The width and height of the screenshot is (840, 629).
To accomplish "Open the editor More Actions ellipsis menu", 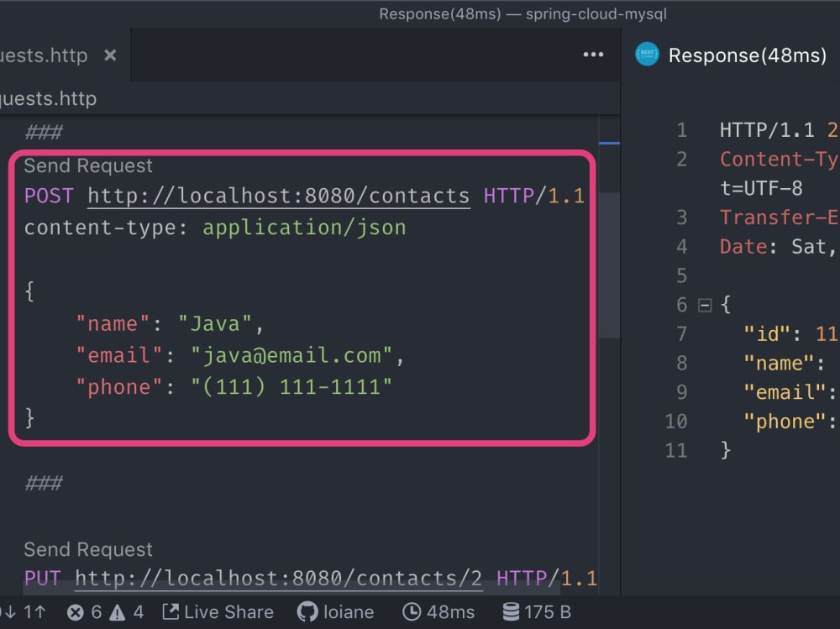I will (x=593, y=55).
